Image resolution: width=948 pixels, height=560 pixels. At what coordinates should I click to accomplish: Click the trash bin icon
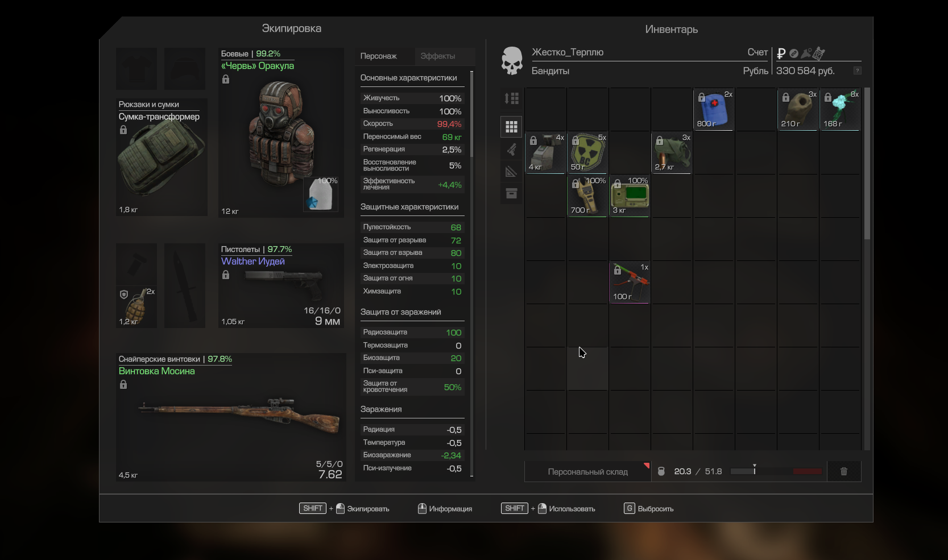coord(844,471)
